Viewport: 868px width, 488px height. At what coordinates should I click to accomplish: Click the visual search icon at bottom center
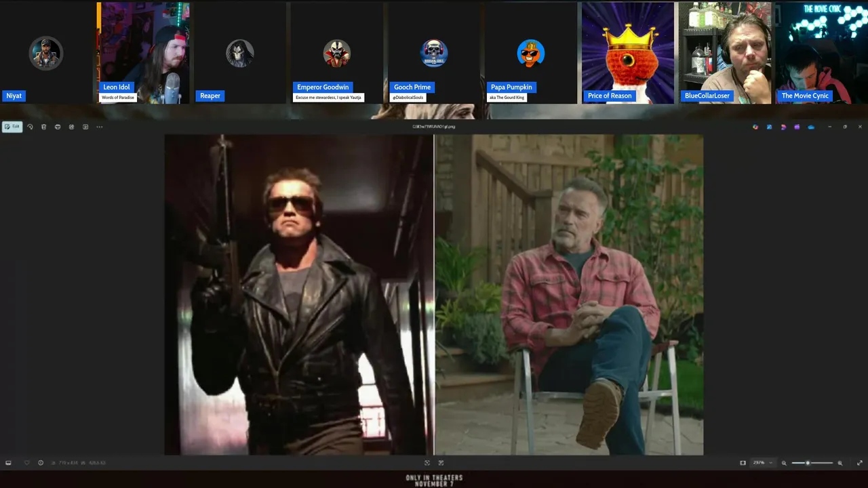click(441, 463)
